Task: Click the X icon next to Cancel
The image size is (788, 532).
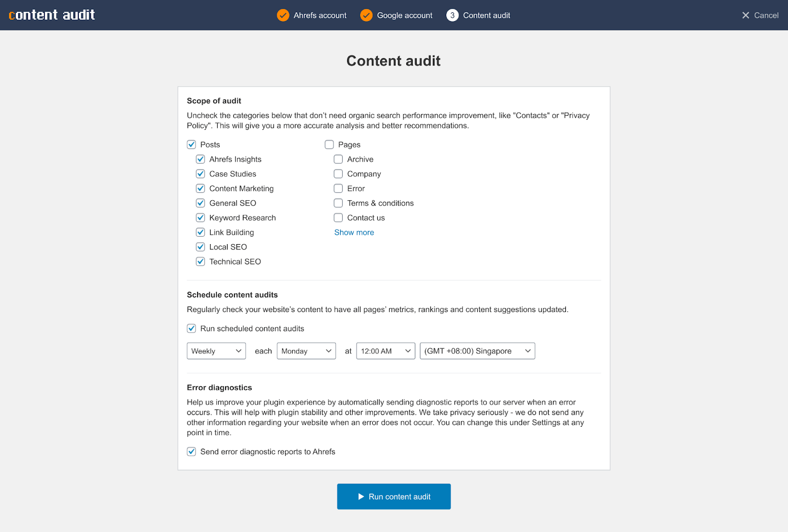Action: [x=745, y=15]
